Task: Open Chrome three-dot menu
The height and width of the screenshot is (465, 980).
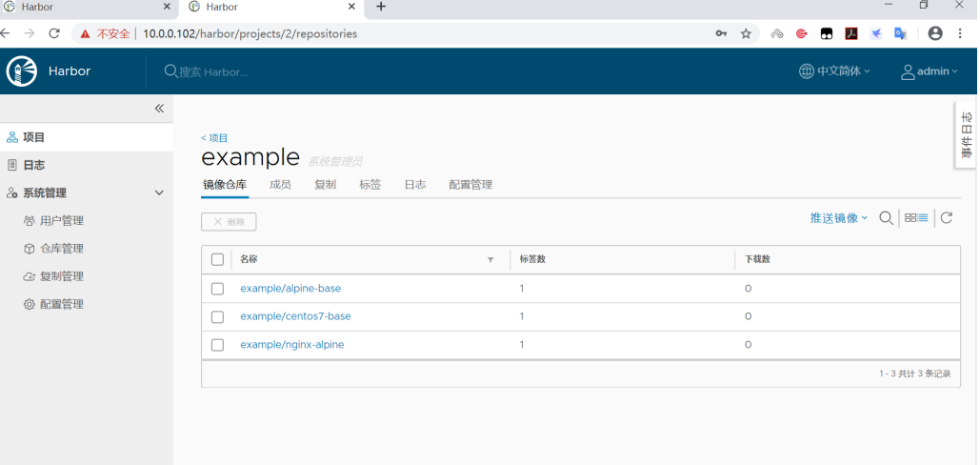Action: [x=960, y=33]
